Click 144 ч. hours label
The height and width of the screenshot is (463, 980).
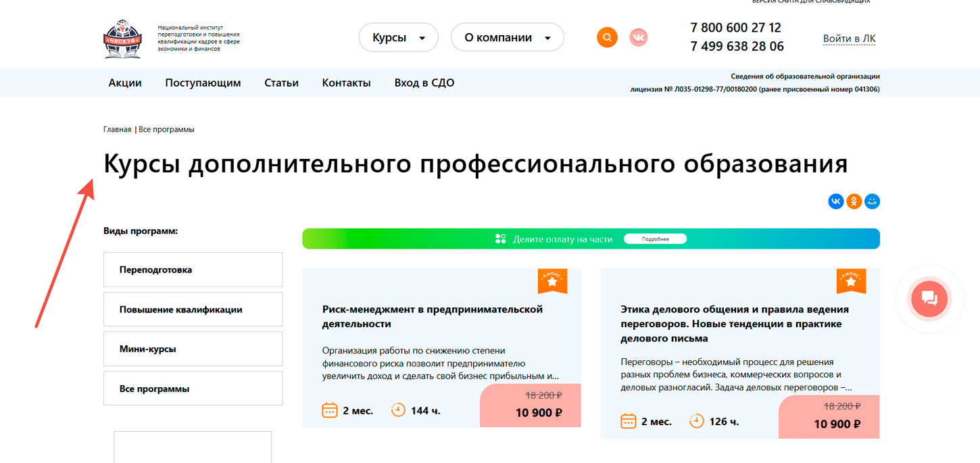425,410
